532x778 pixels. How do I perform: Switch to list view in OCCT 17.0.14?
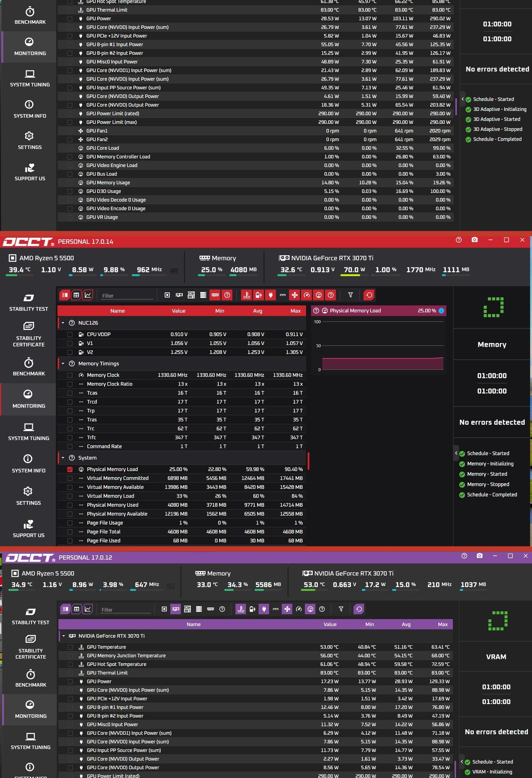(65, 295)
